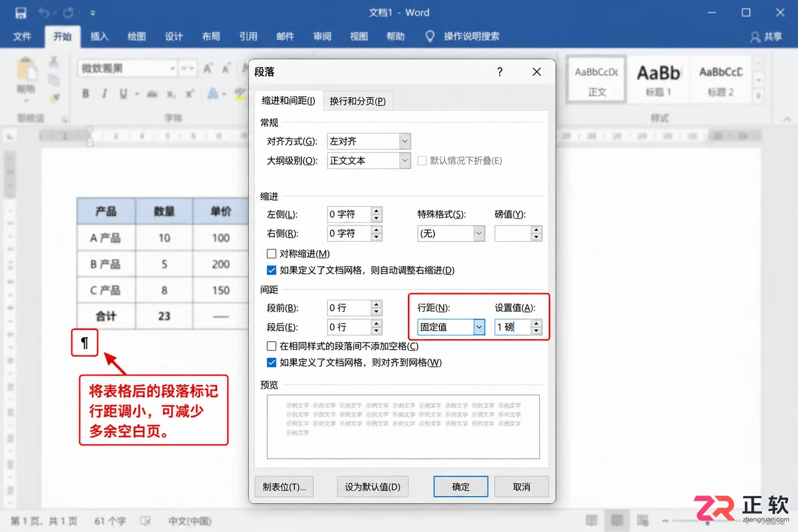
Task: Collapse the ribbon with the up chevron
Action: pos(787,119)
